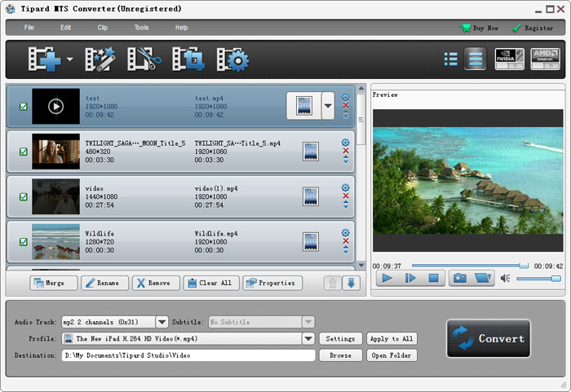
Task: Click the Merge button
Action: coord(54,283)
